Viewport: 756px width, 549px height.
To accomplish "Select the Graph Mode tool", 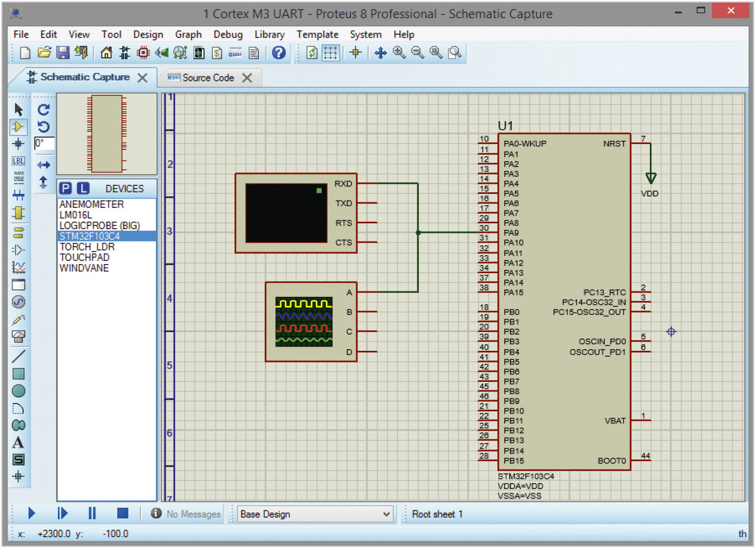I will pos(19,267).
